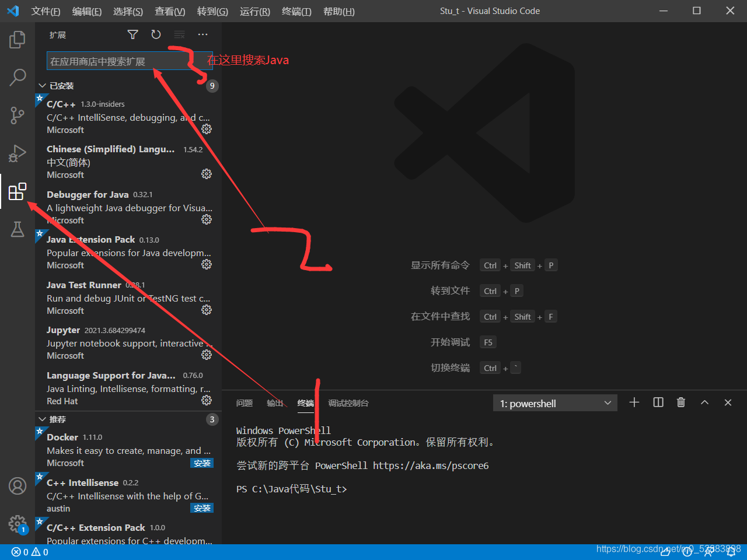The height and width of the screenshot is (560, 747).
Task: Open the Explorer view in activity bar
Action: tap(18, 40)
